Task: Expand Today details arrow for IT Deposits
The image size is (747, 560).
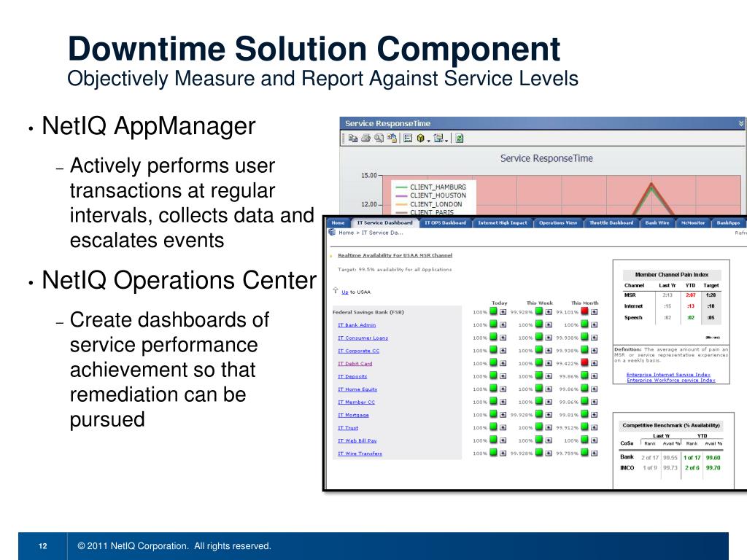Action: pyautogui.click(x=503, y=376)
